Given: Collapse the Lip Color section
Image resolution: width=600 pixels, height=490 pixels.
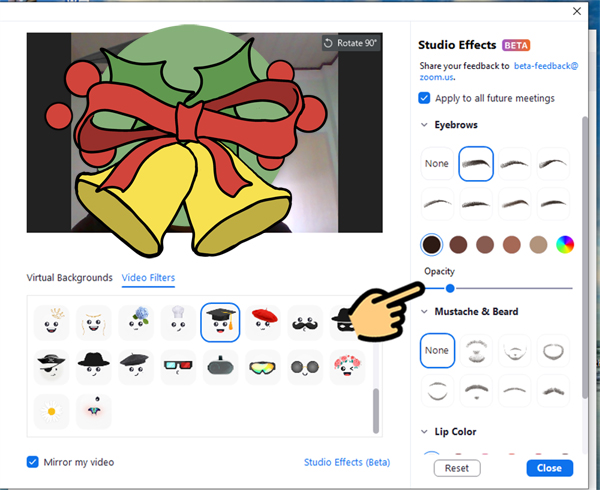Looking at the screenshot, I should (x=424, y=432).
